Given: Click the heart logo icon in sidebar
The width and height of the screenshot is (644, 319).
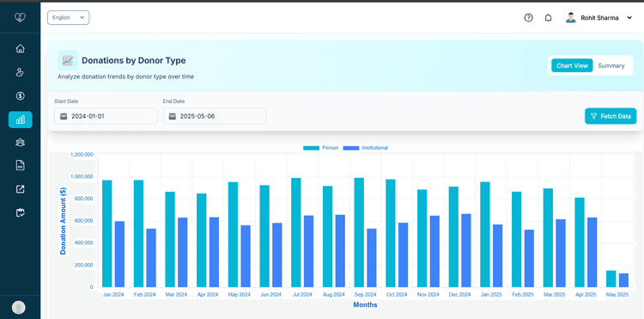Looking at the screenshot, I should [20, 17].
